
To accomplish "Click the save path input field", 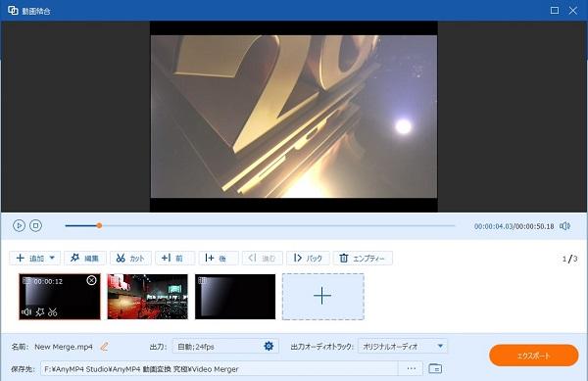I will click(x=220, y=368).
